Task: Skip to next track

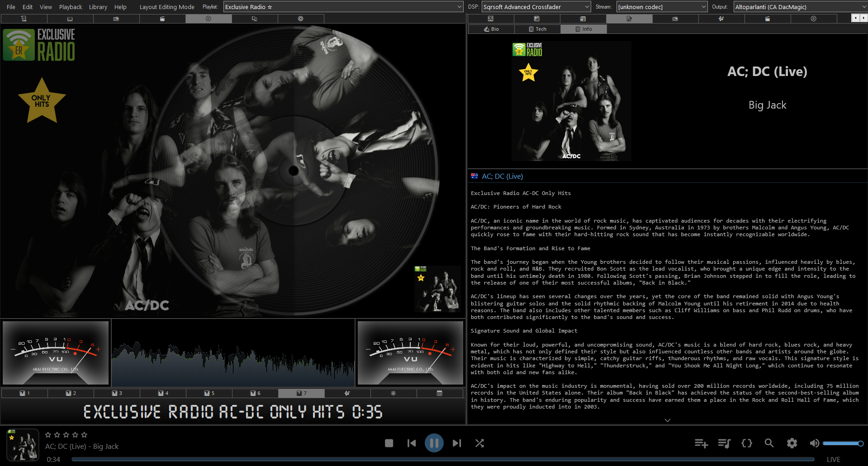Action: point(457,443)
